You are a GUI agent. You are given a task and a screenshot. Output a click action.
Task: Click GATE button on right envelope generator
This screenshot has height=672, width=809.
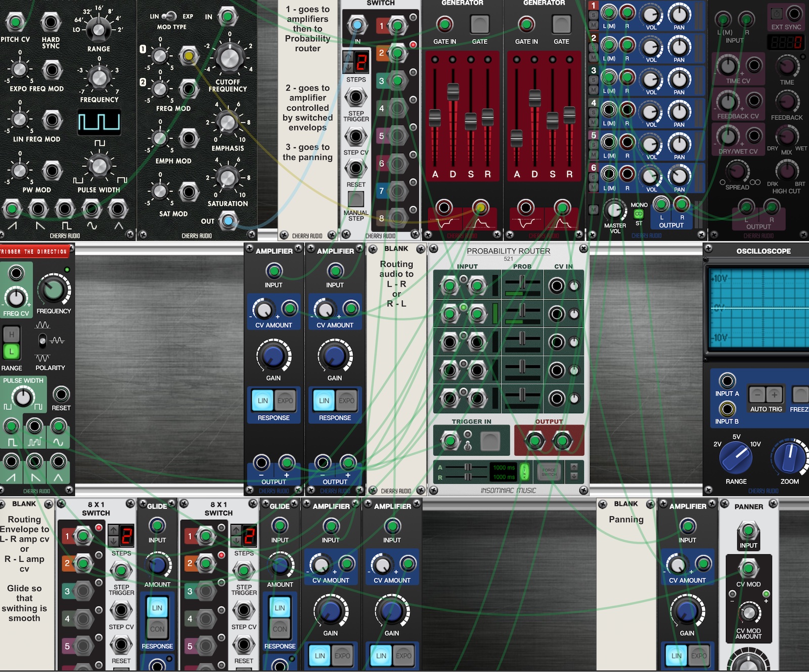pyautogui.click(x=561, y=24)
